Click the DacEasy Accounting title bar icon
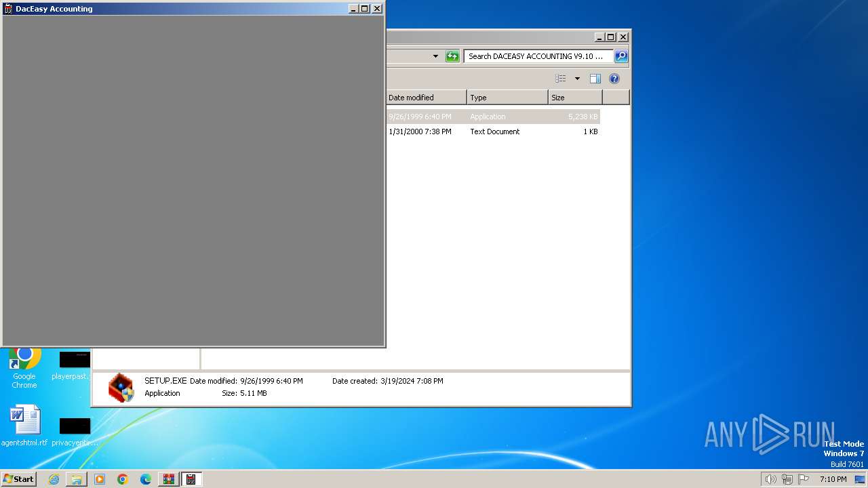868x488 pixels. click(x=8, y=9)
